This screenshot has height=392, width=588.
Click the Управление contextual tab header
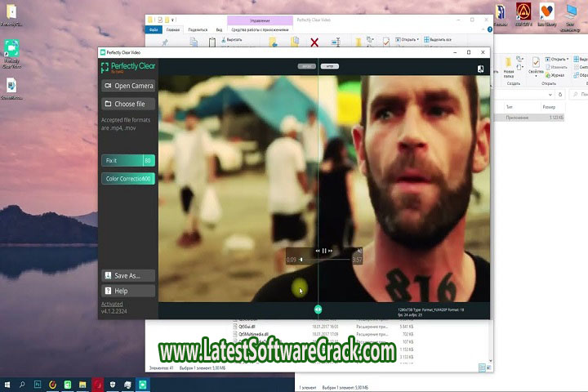[x=260, y=20]
